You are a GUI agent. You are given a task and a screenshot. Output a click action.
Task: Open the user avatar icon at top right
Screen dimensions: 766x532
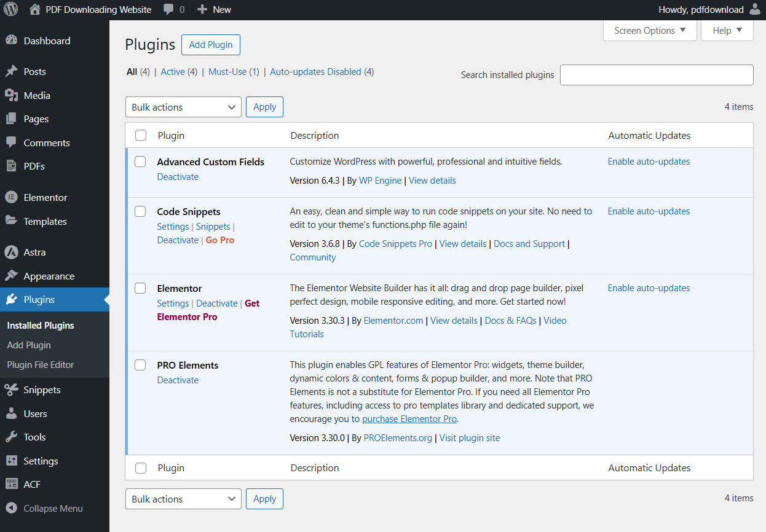[755, 10]
